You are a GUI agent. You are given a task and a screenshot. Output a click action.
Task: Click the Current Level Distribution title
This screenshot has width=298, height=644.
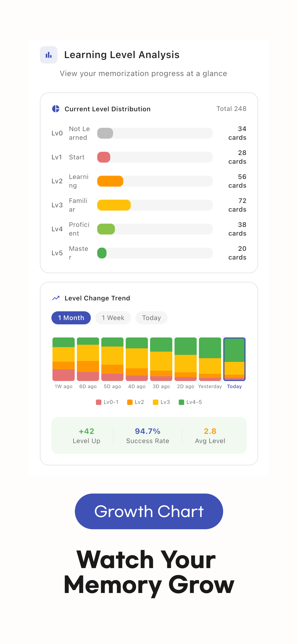tap(108, 109)
